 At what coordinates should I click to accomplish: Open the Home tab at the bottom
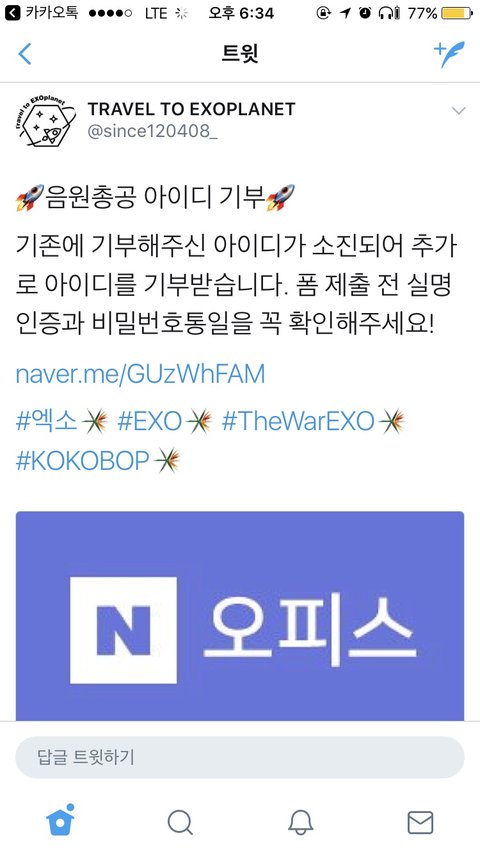[60, 820]
